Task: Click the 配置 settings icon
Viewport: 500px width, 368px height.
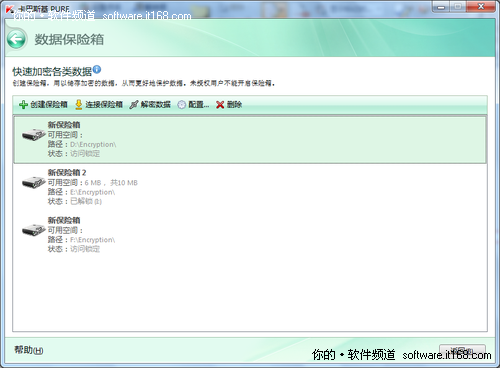Action: pos(182,105)
